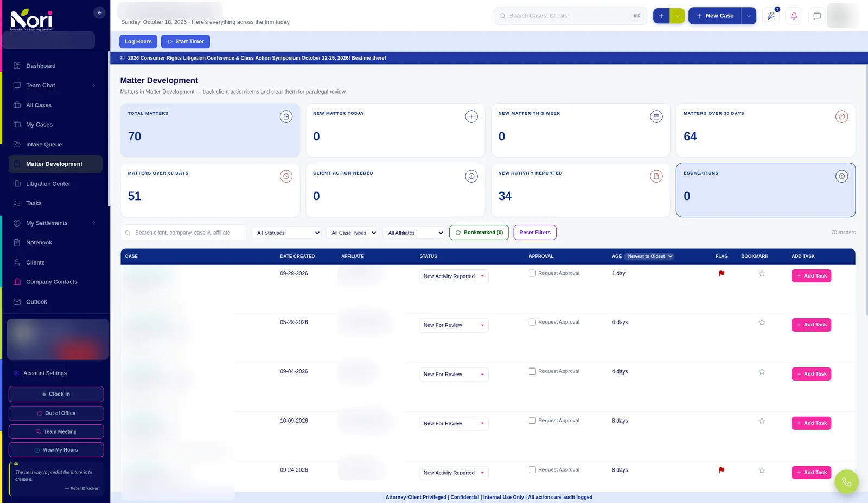This screenshot has height=503, width=868.
Task: Expand the Team Chat sidebar item
Action: pyautogui.click(x=55, y=85)
